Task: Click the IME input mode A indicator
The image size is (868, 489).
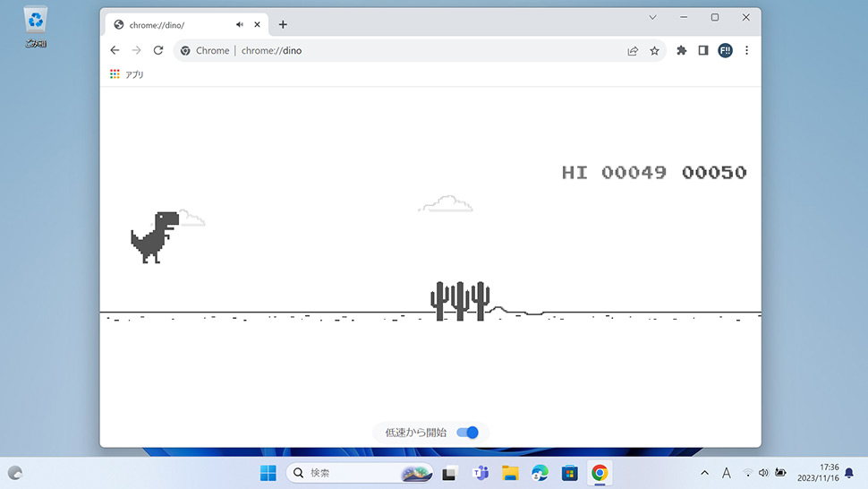Action: pos(727,473)
